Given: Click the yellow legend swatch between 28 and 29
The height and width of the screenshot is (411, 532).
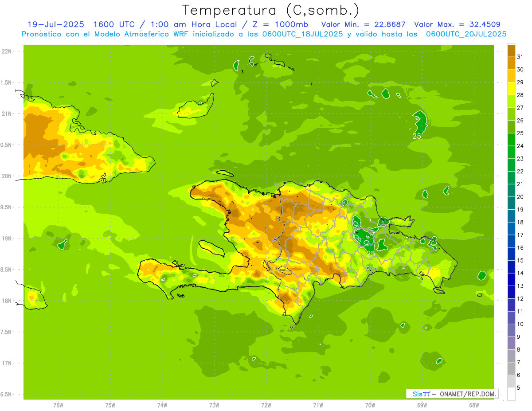Looking at the screenshot, I should 511,89.
